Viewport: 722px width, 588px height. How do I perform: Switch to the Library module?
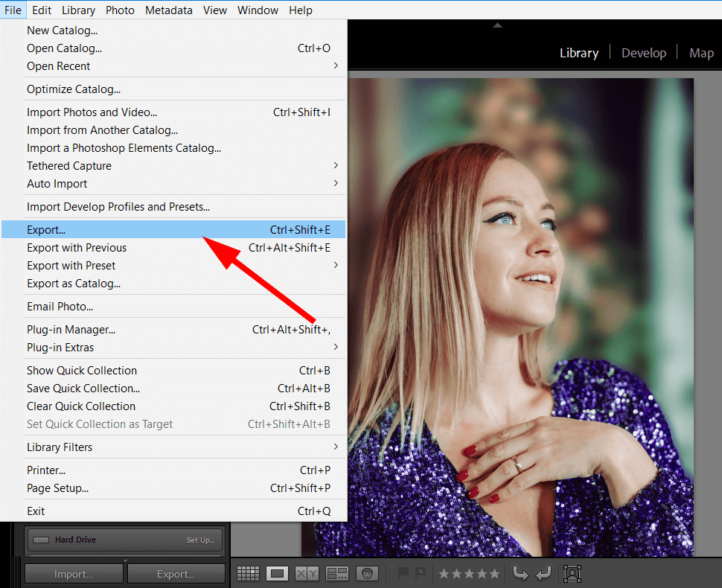click(x=579, y=53)
